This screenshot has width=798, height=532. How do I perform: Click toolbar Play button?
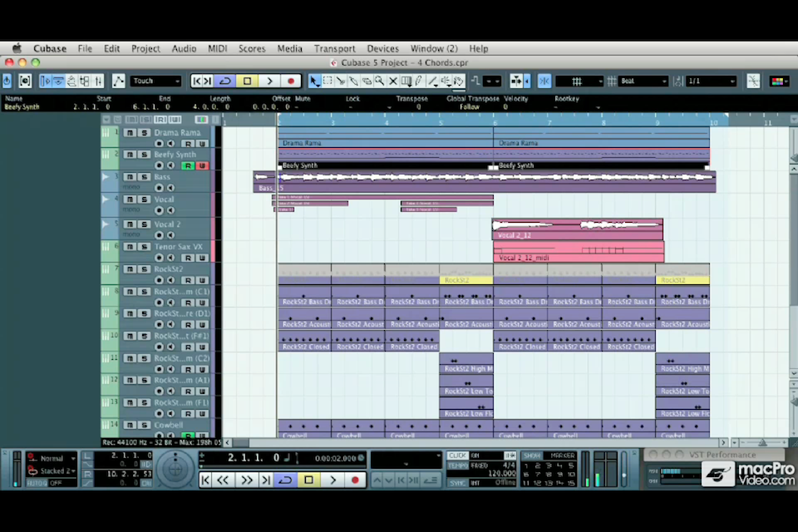[x=269, y=81]
